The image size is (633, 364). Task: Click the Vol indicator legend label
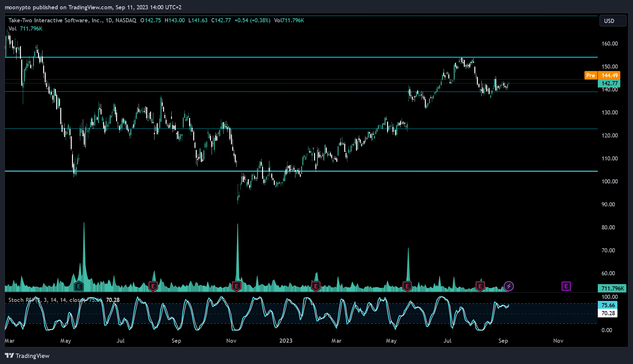[x=12, y=29]
